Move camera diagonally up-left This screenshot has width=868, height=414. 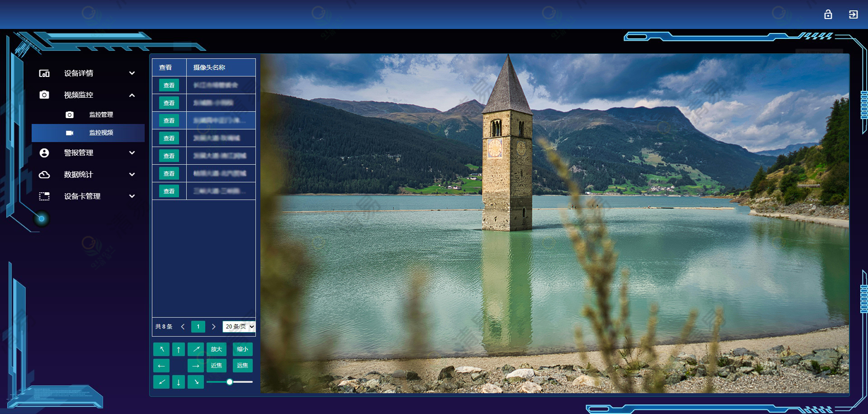[x=161, y=349]
